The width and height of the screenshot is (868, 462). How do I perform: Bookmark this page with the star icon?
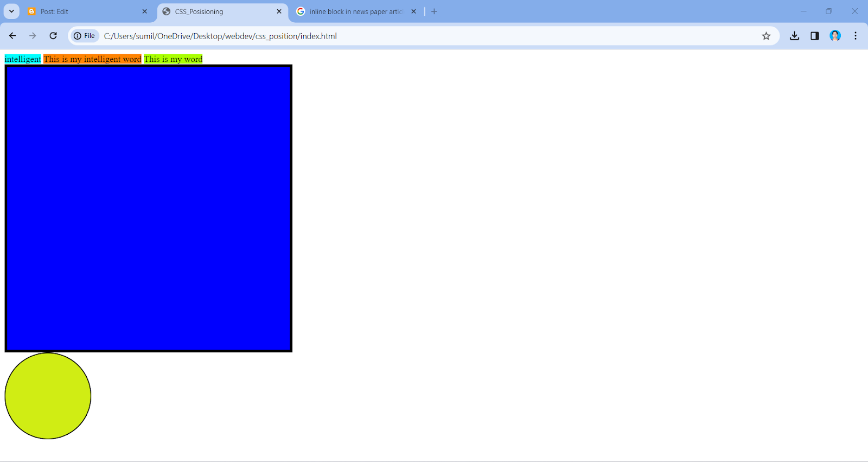[766, 36]
